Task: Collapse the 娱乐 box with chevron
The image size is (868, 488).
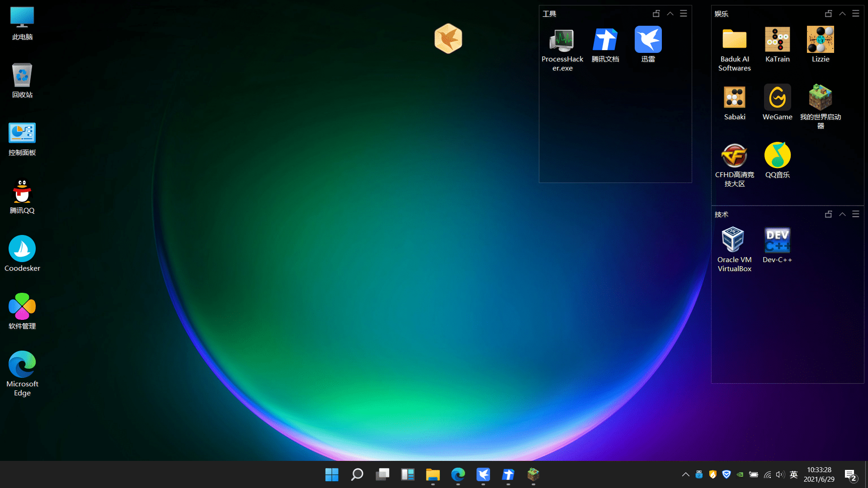Action: pyautogui.click(x=842, y=14)
